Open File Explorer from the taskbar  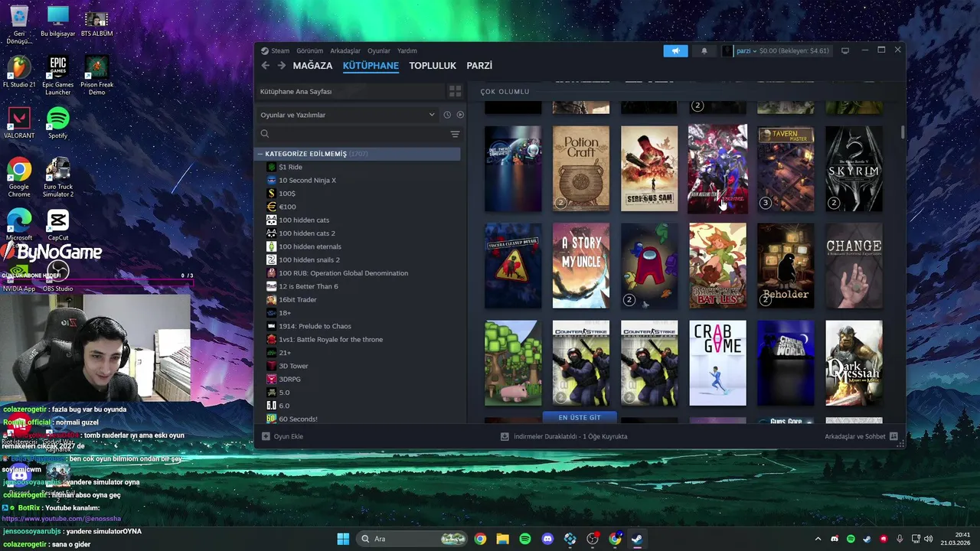502,539
